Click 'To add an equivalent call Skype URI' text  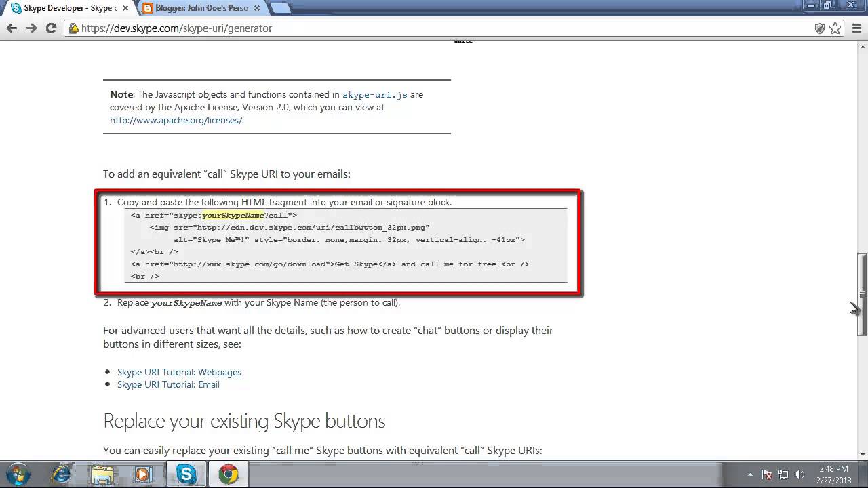click(226, 174)
